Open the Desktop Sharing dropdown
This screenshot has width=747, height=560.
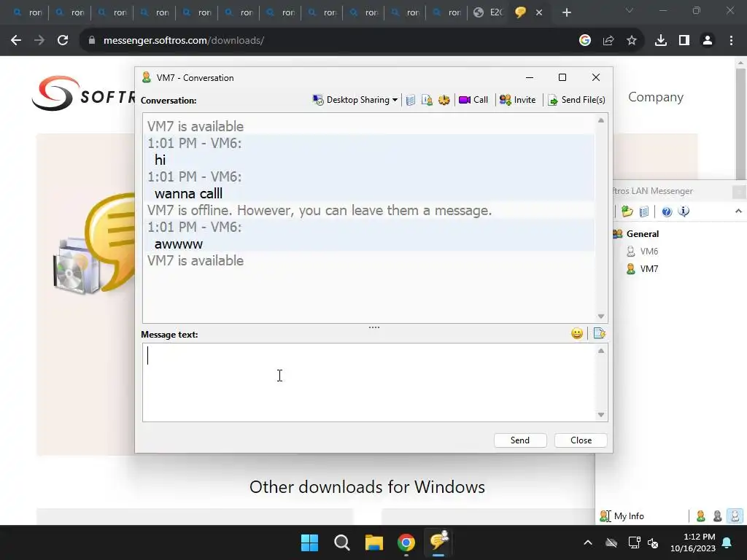(355, 100)
